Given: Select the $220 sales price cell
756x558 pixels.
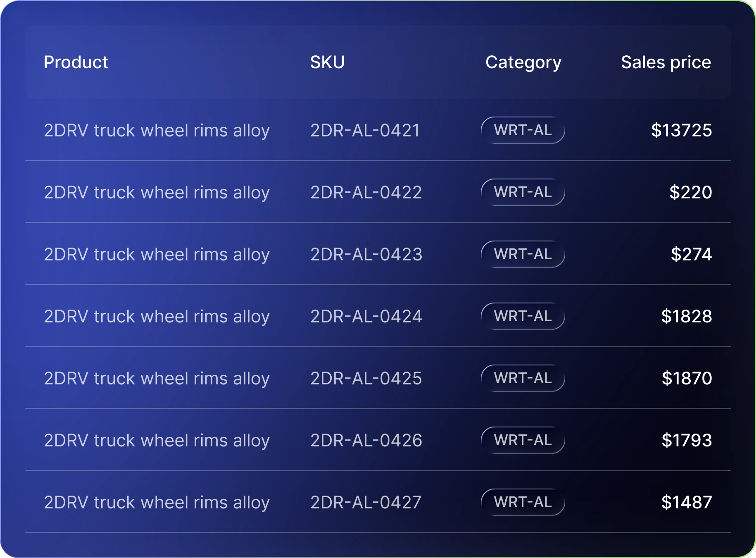Looking at the screenshot, I should [x=690, y=193].
